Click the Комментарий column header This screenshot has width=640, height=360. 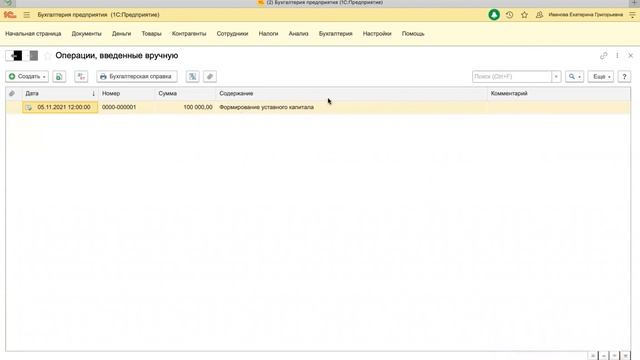click(x=558, y=93)
